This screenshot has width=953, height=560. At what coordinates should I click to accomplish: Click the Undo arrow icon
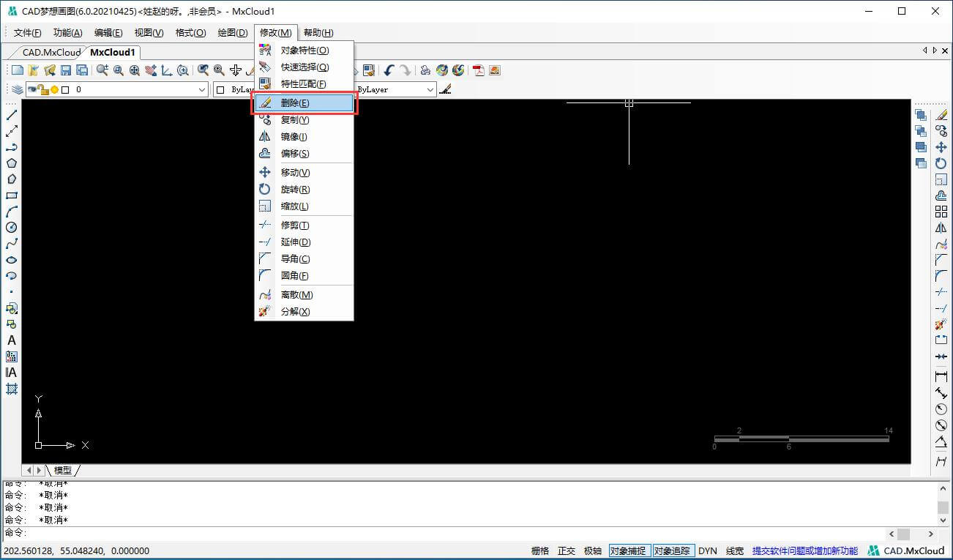389,70
